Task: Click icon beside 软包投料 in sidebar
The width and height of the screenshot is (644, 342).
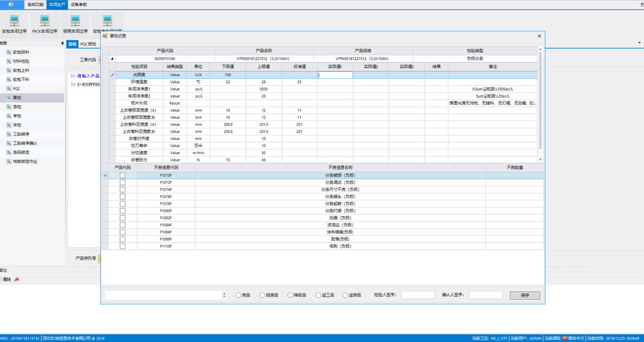Action: point(9,52)
